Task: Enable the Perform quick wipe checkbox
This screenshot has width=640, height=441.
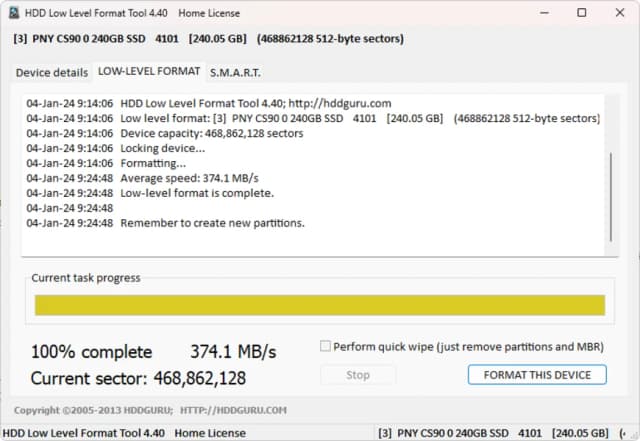Action: (325, 346)
